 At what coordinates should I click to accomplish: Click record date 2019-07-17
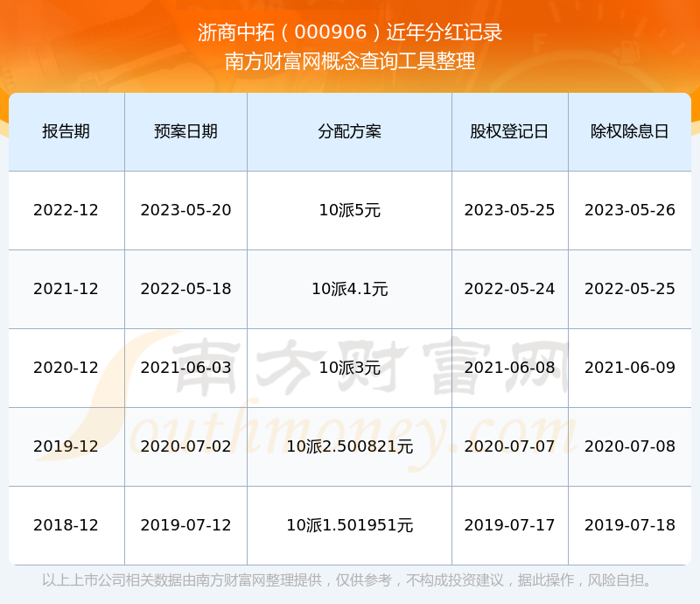pos(509,525)
